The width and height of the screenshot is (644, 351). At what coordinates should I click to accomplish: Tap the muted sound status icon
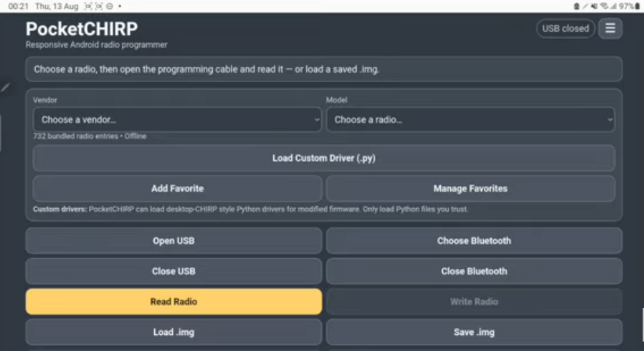click(x=594, y=6)
